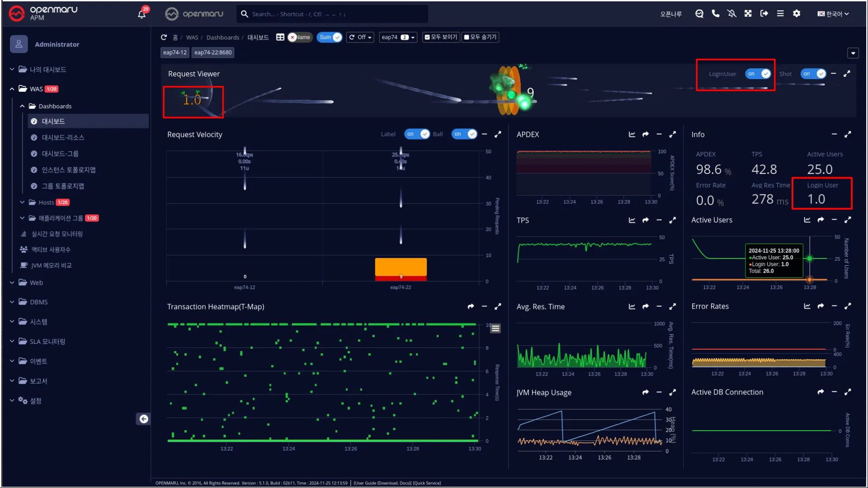Expand the JVM Heap Usage panel
Screen dimensions: 868x488
(673, 393)
